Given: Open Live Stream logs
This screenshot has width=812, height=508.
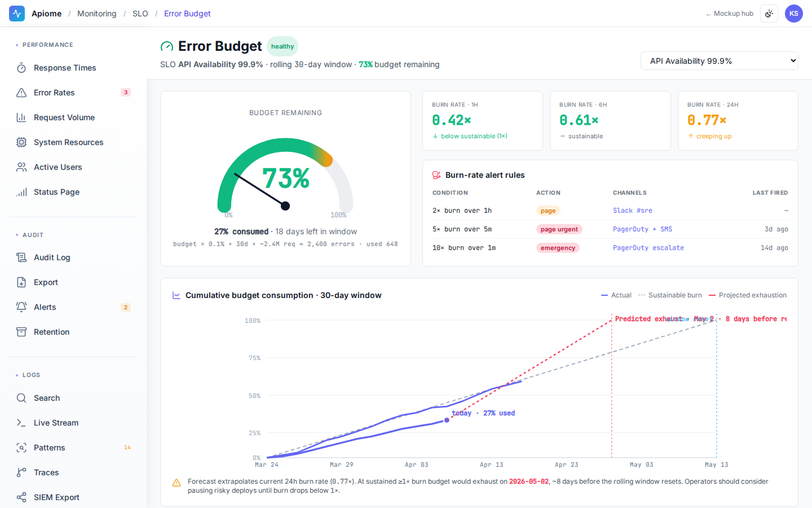Looking at the screenshot, I should pos(73,423).
